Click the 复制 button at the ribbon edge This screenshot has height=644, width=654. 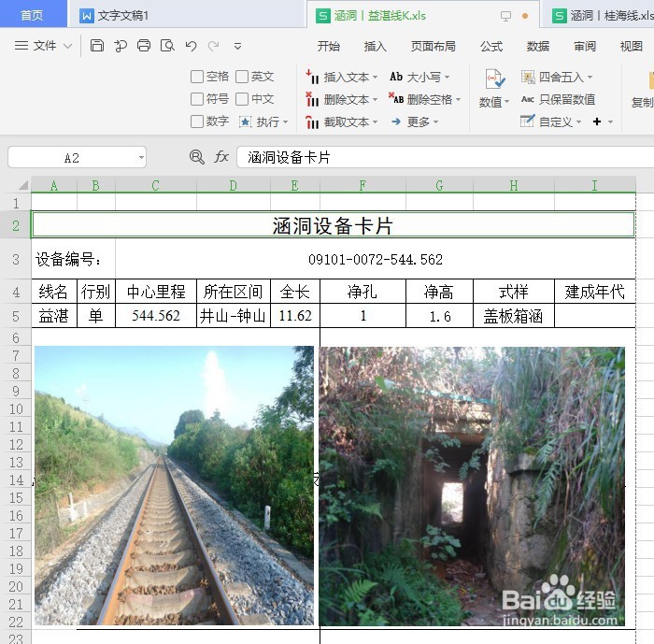click(x=643, y=91)
